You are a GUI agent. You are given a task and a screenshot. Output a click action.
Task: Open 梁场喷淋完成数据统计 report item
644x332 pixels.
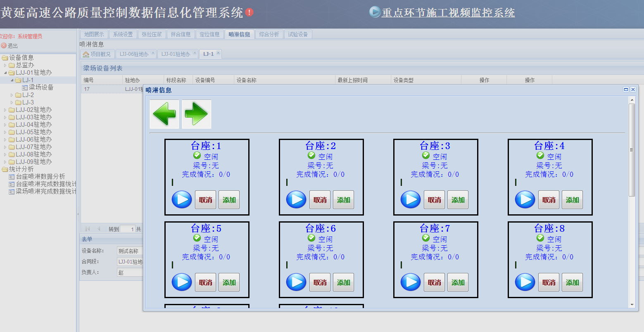click(x=46, y=191)
